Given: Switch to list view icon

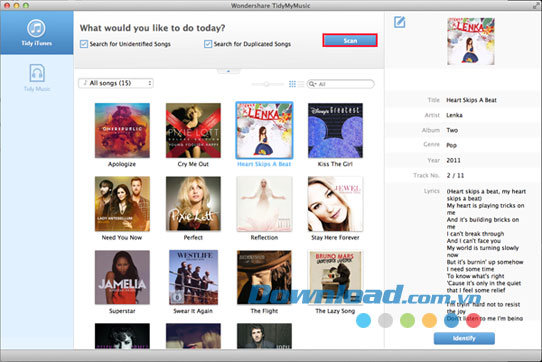Looking at the screenshot, I should (301, 84).
